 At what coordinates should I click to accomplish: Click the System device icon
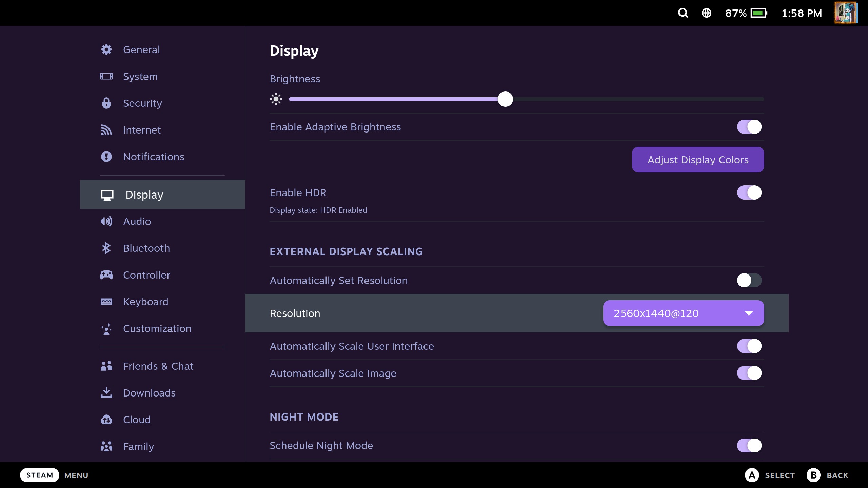[x=106, y=76]
